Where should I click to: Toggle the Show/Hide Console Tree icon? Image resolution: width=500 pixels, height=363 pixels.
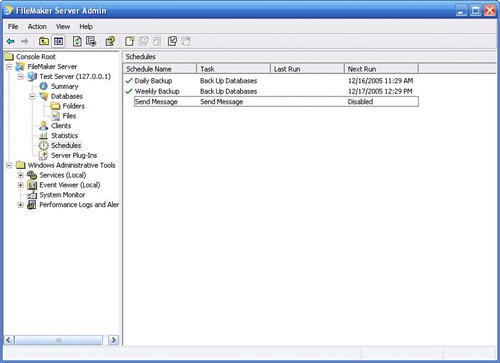tap(58, 41)
